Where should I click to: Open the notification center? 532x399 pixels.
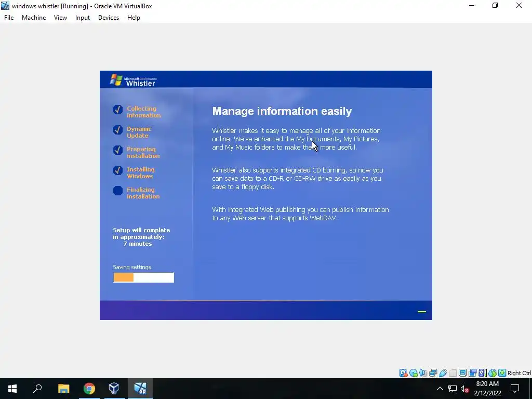pyautogui.click(x=515, y=389)
